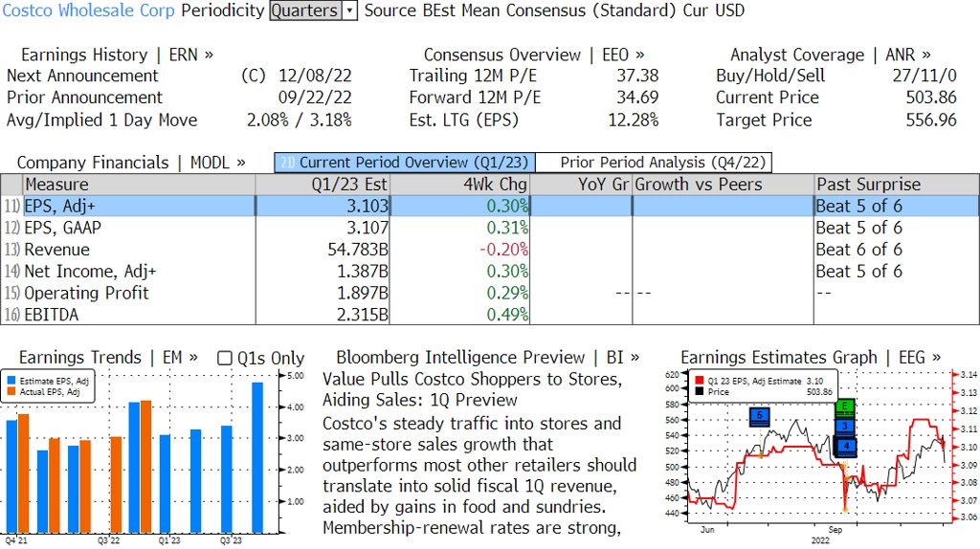Click the Measure column header

point(139,185)
